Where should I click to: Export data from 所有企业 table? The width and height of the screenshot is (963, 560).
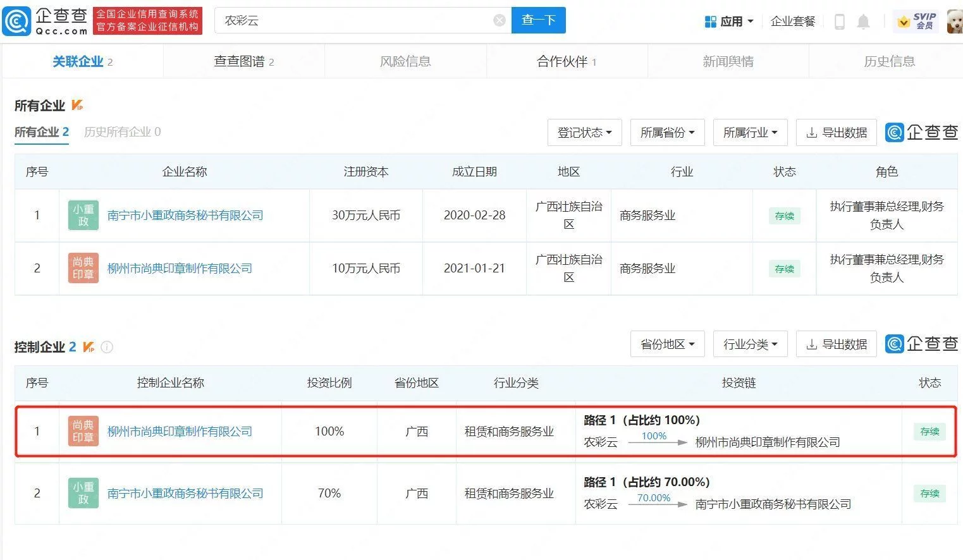[x=837, y=133]
